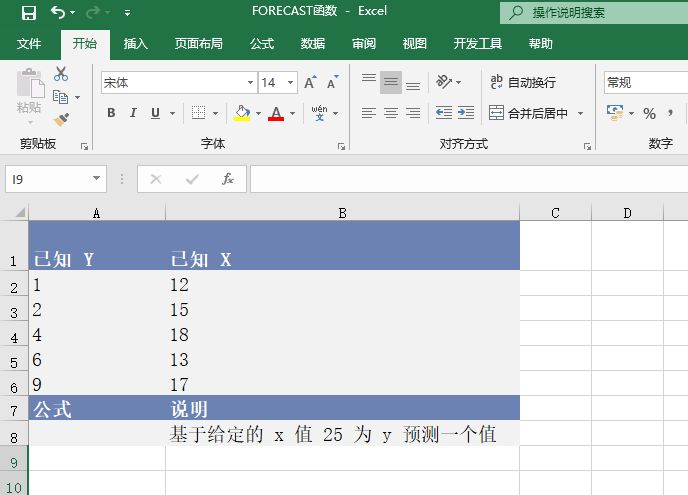Toggle Italic formatting
688x495 pixels.
click(134, 113)
